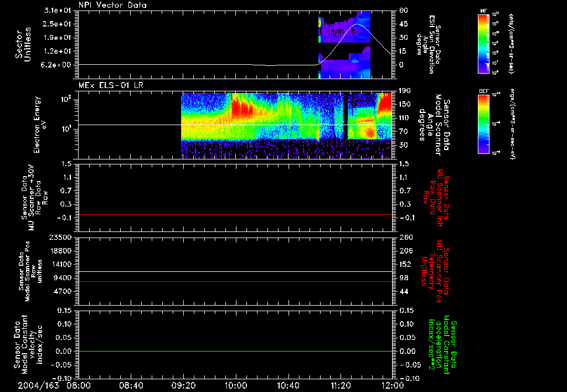The height and width of the screenshot is (392, 567).
Task: Select the DEF color scale bar
Action: coord(484,124)
